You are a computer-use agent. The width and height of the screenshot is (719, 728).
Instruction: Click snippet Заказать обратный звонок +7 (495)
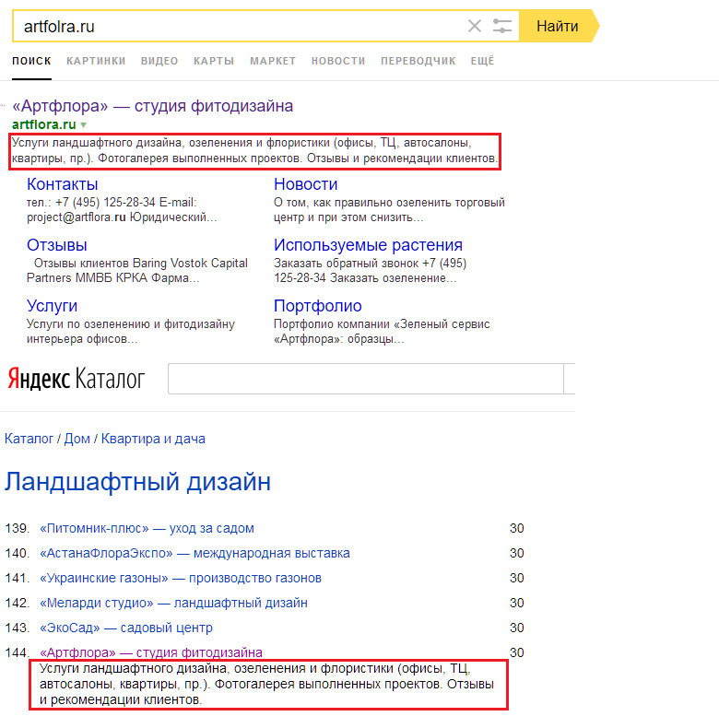pos(371,271)
